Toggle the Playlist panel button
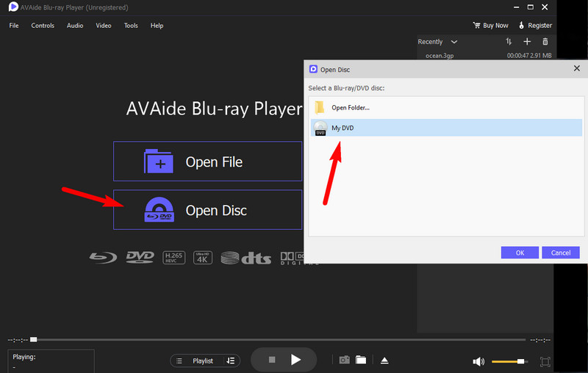 pyautogui.click(x=203, y=361)
